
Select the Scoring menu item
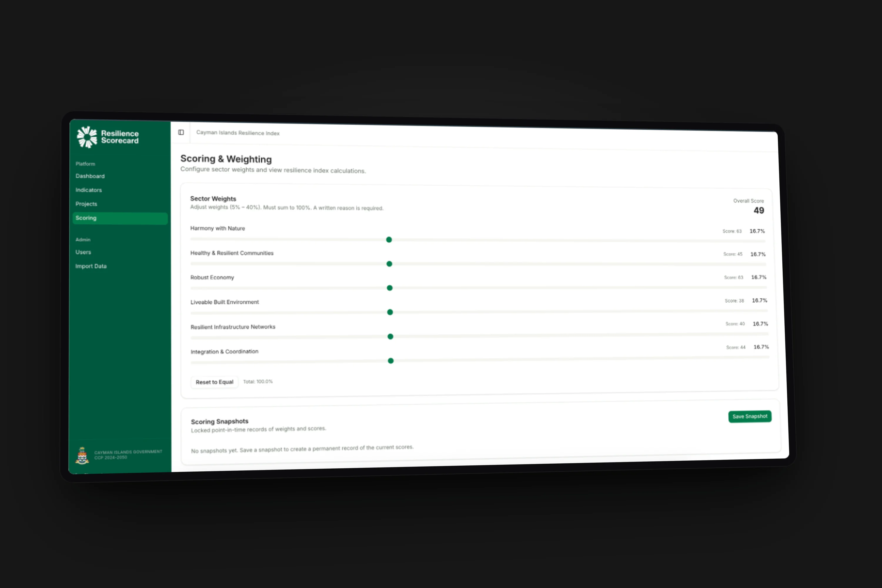click(x=120, y=218)
